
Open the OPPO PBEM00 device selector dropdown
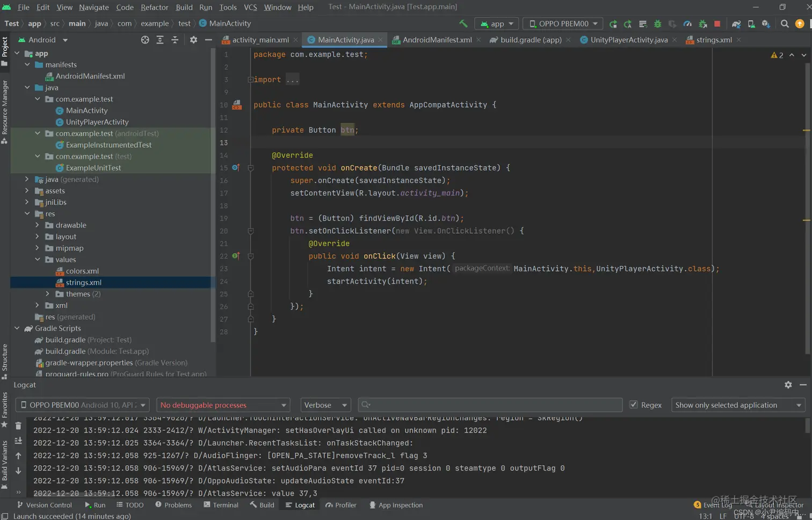(563, 24)
